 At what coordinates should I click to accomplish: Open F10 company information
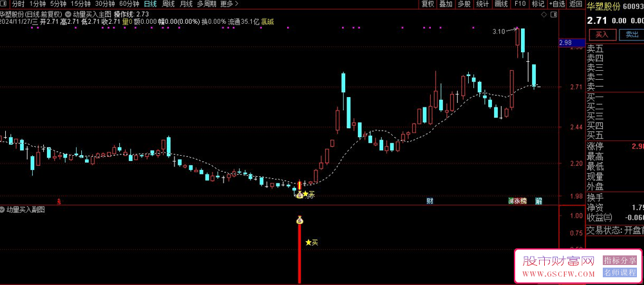[x=520, y=4]
